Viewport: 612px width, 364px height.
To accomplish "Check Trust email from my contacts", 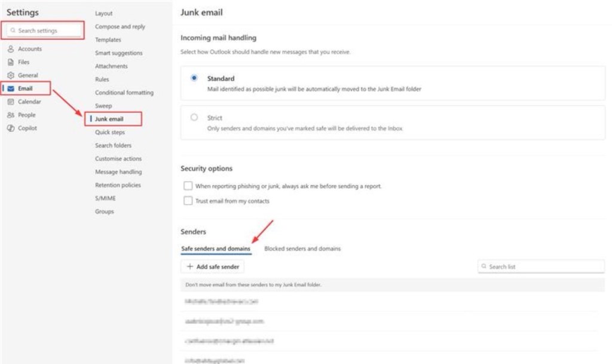I will (188, 201).
